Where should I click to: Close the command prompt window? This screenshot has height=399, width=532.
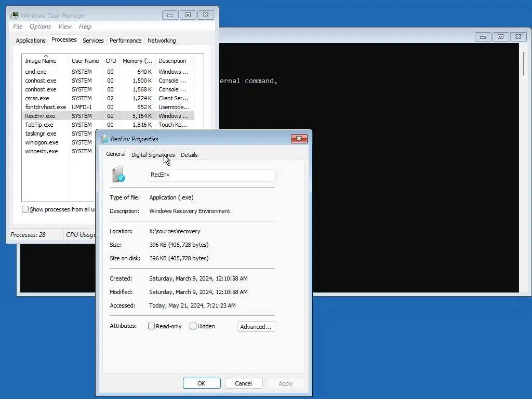tap(518, 37)
